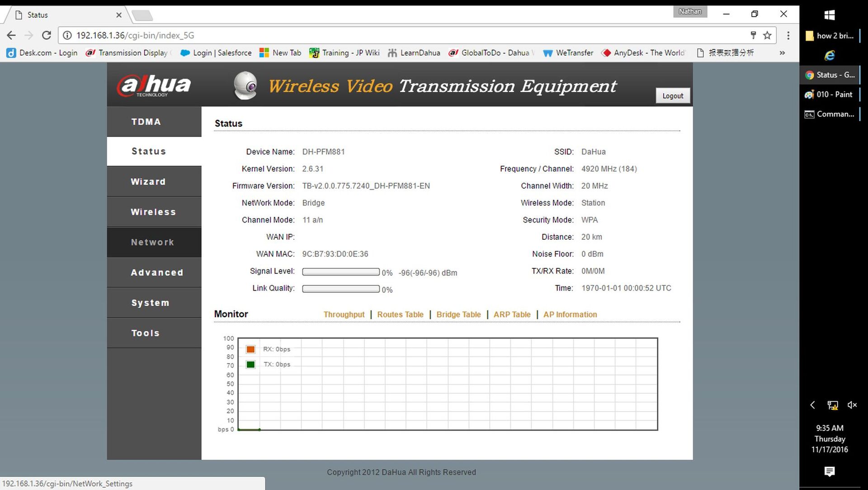
Task: Click the browser back arrow
Action: [x=11, y=35]
